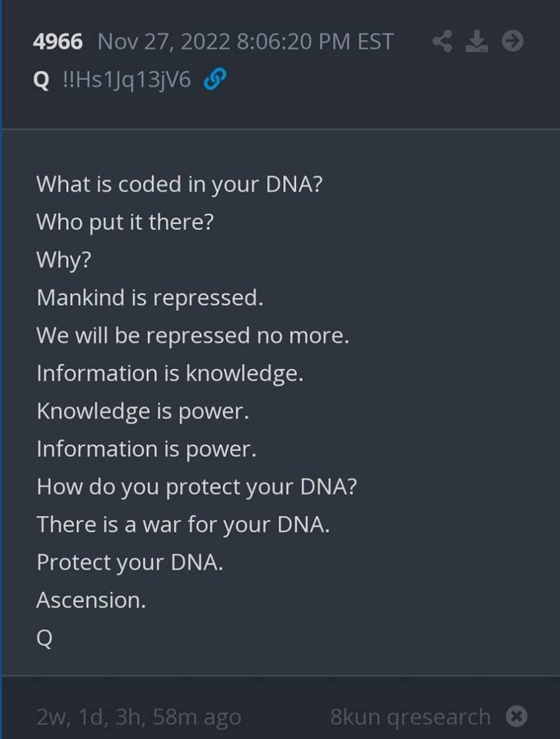Image resolution: width=560 pixels, height=739 pixels.
Task: Click the "2w, 1d, 3h, 58m ago" label
Action: tap(138, 717)
